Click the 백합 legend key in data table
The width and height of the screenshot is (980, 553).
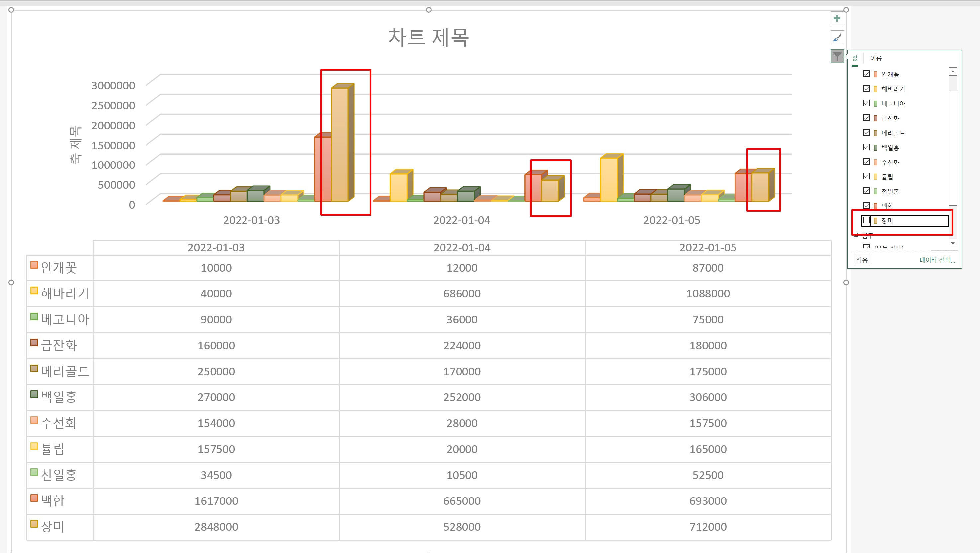(x=34, y=498)
